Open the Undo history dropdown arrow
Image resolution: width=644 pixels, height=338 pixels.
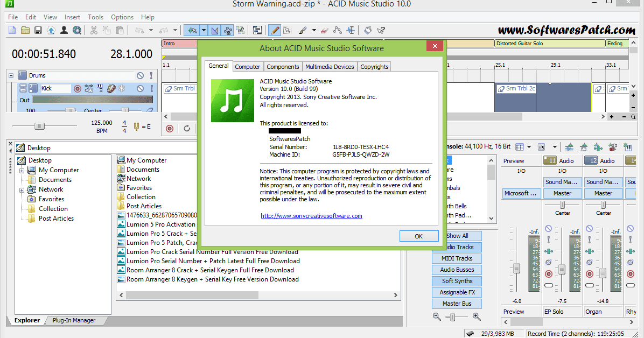click(x=151, y=30)
